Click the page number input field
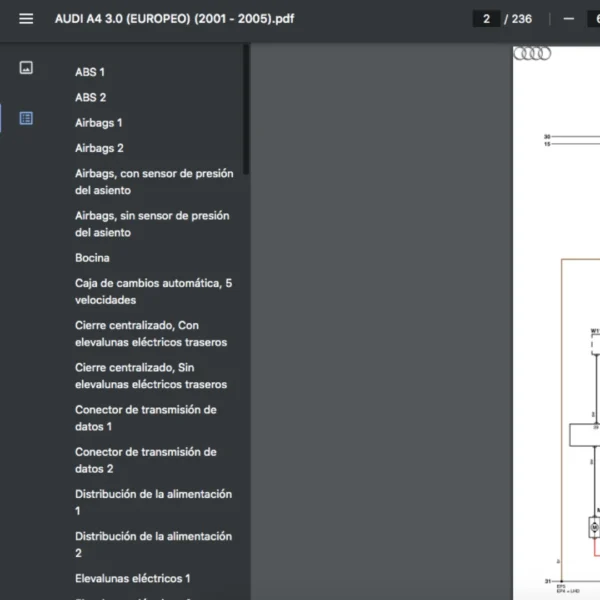The image size is (600, 600). (486, 19)
